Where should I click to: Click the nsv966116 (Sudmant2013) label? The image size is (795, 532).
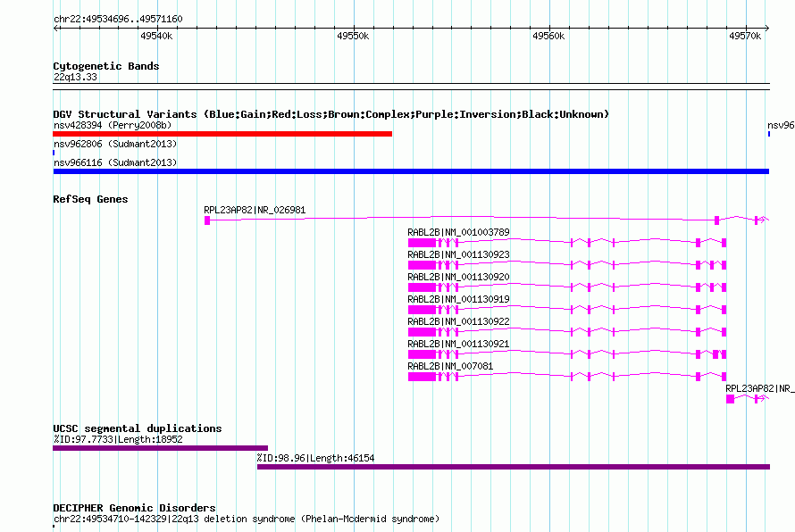pyautogui.click(x=115, y=162)
